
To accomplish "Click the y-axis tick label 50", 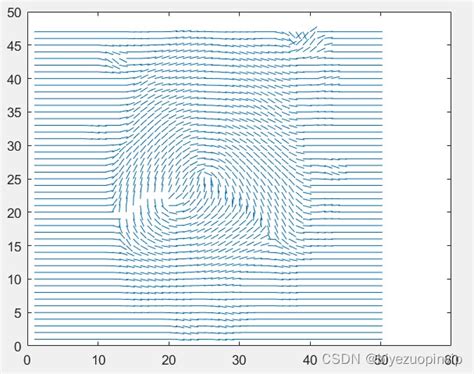I will 14,13.
